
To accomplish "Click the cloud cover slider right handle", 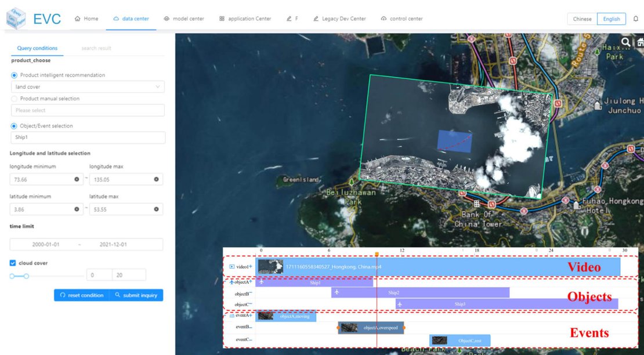I will click(26, 276).
